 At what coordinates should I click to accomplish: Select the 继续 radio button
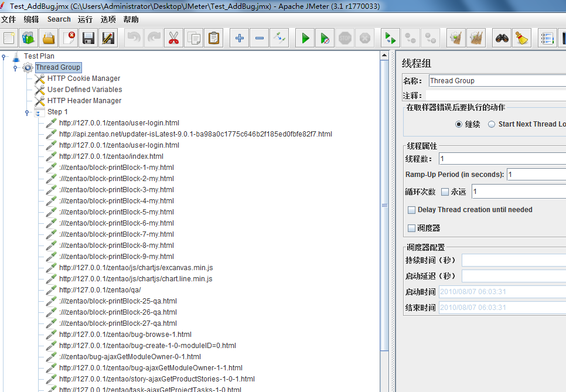[x=458, y=124]
